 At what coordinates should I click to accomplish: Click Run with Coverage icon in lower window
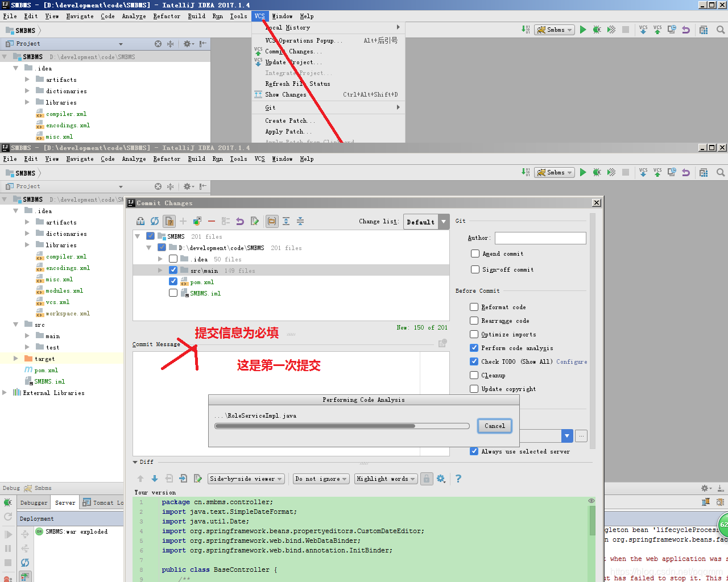click(x=611, y=172)
